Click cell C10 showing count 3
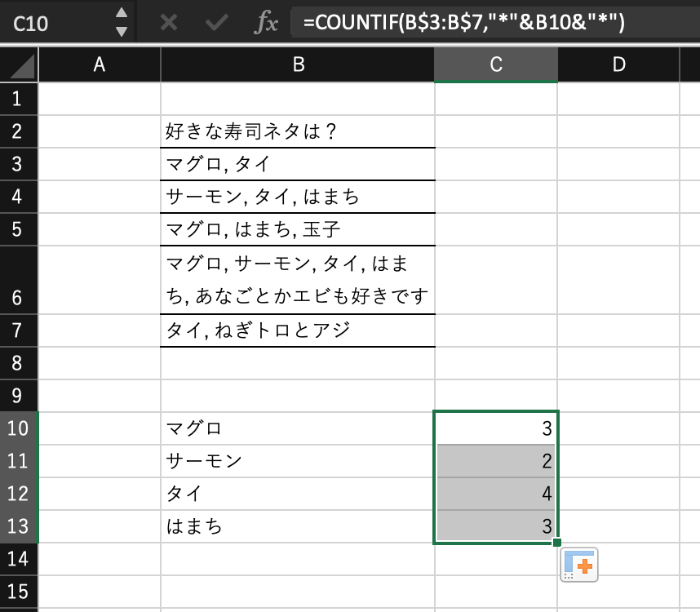This screenshot has width=700, height=612. click(496, 428)
